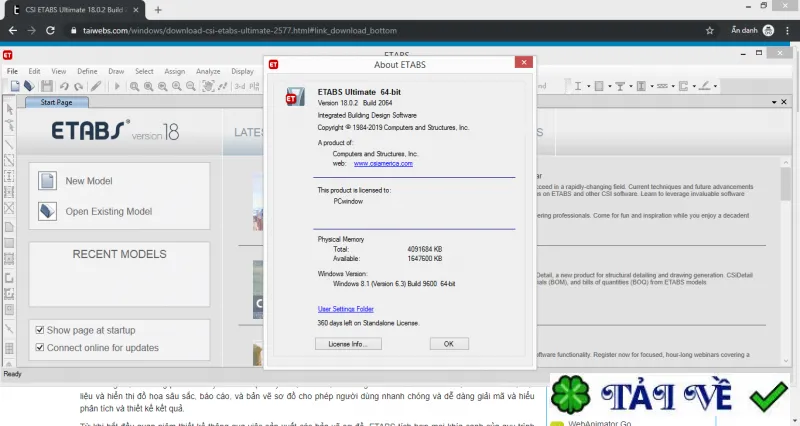Click Zoom In plus magnifier icon
This screenshot has height=426, width=800.
pos(177,86)
